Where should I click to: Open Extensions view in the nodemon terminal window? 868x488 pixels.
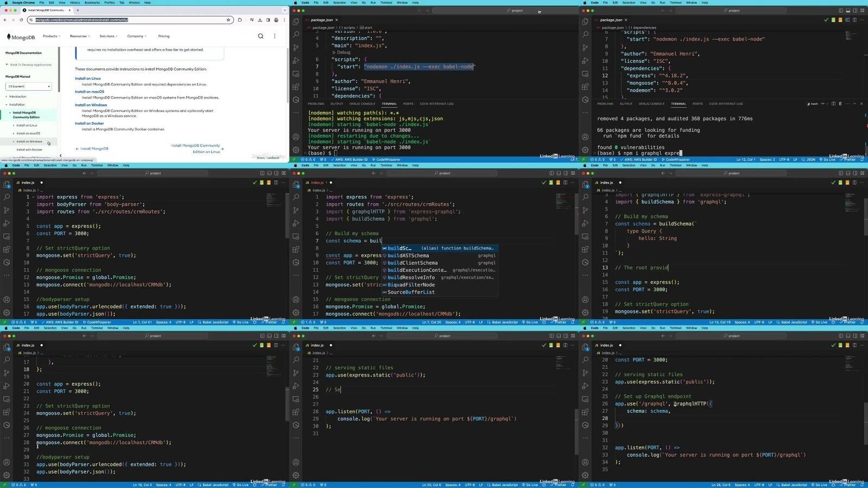[296, 86]
